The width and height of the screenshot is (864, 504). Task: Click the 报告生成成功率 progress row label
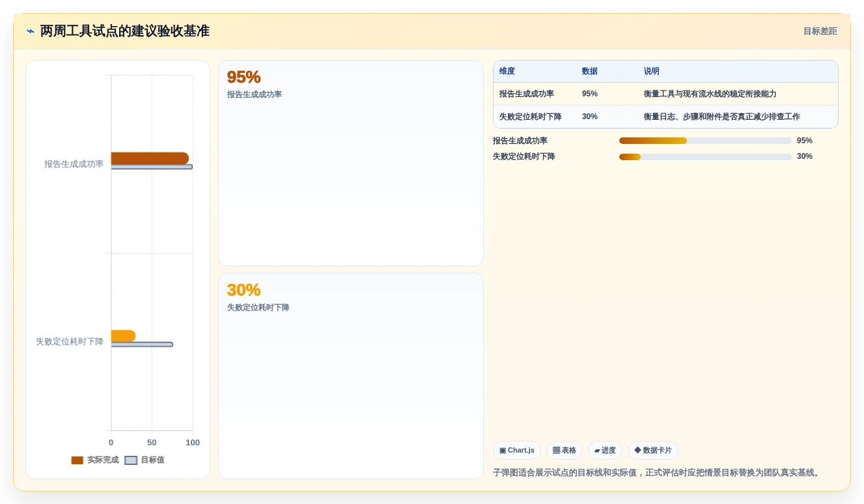point(520,141)
